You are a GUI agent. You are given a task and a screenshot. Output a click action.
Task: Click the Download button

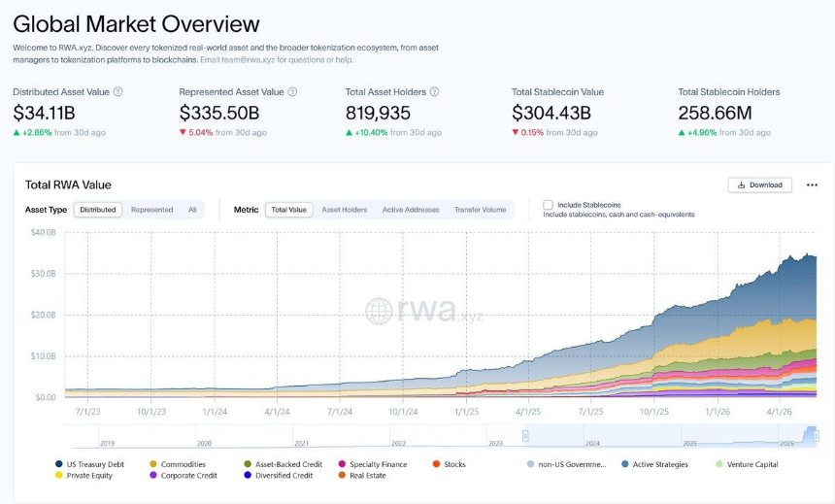coord(760,185)
